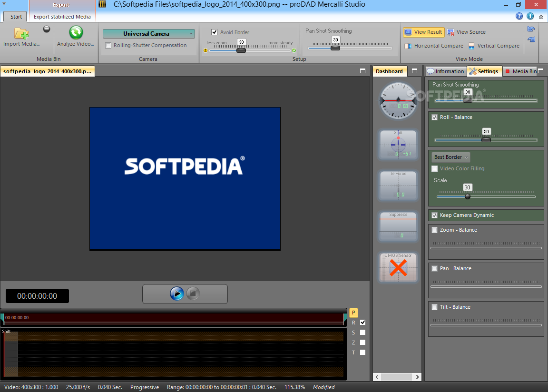Toggle the Avoid Border checkbox
Image resolution: width=548 pixels, height=392 pixels.
[x=215, y=32]
